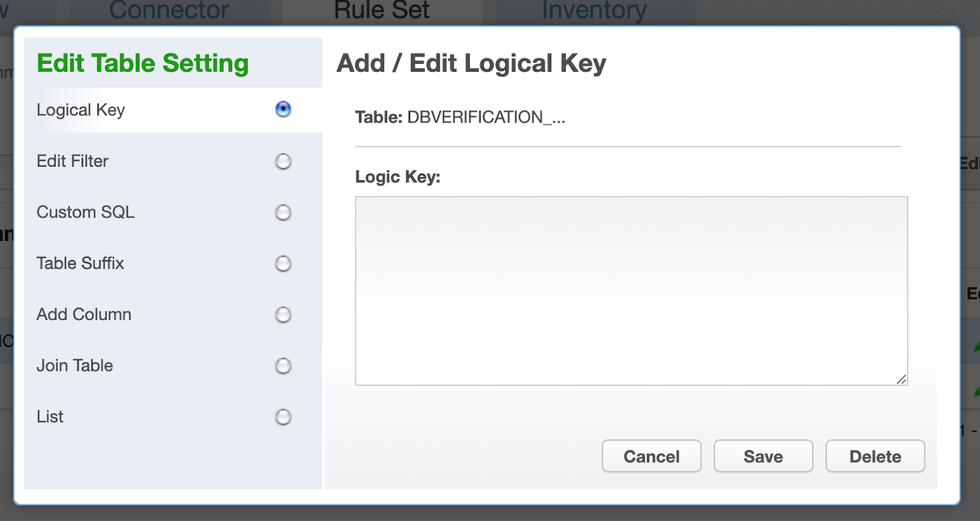The height and width of the screenshot is (521, 980).
Task: Select the Table Suffix radio button
Action: click(283, 264)
